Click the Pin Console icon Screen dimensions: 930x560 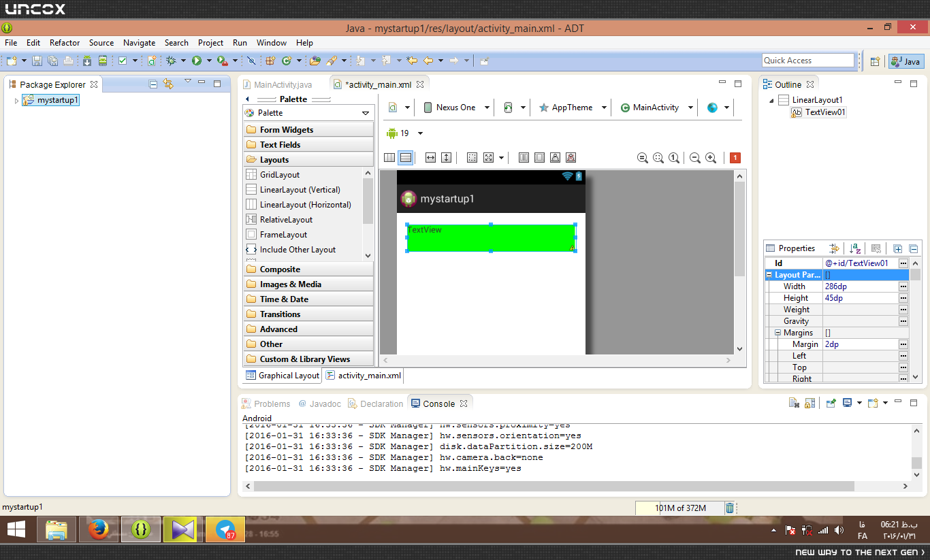831,403
